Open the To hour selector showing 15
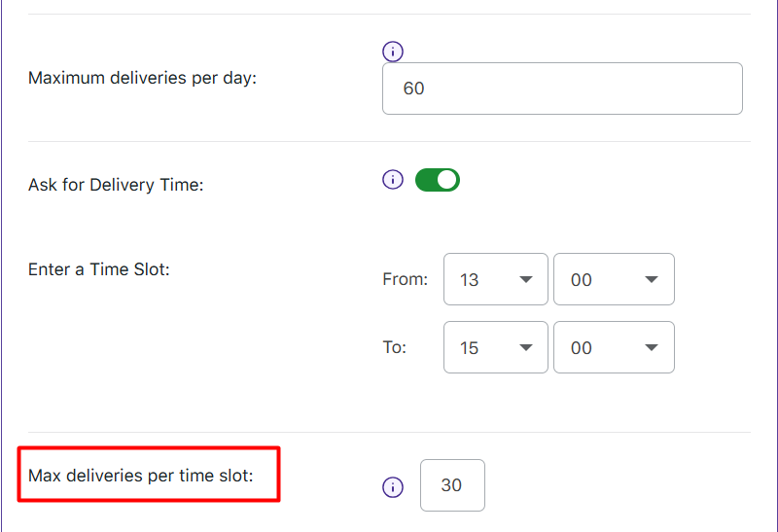Image resolution: width=778 pixels, height=532 pixels. pos(495,348)
